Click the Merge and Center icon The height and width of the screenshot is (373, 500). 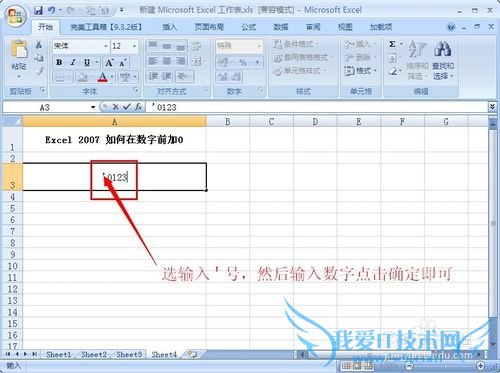(x=196, y=61)
